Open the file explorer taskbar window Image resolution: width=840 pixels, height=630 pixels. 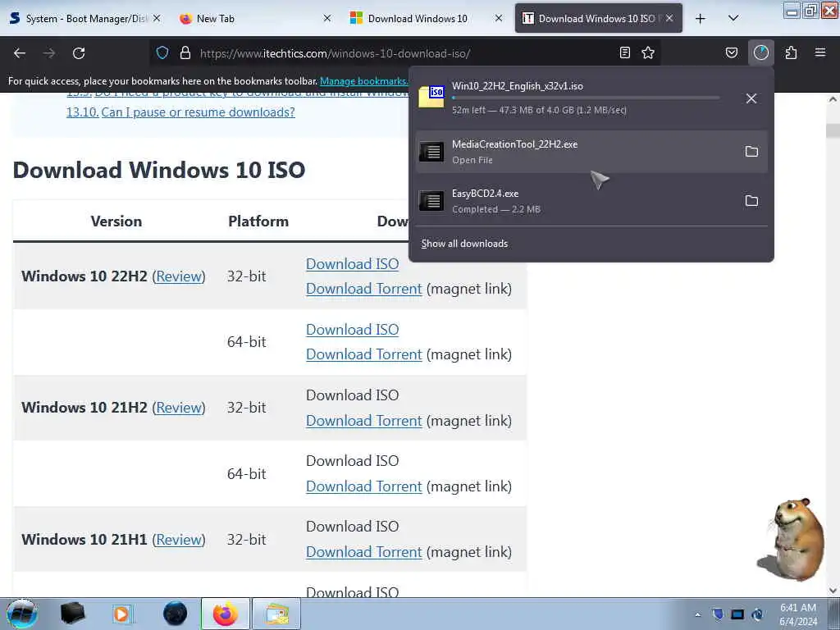pos(276,614)
